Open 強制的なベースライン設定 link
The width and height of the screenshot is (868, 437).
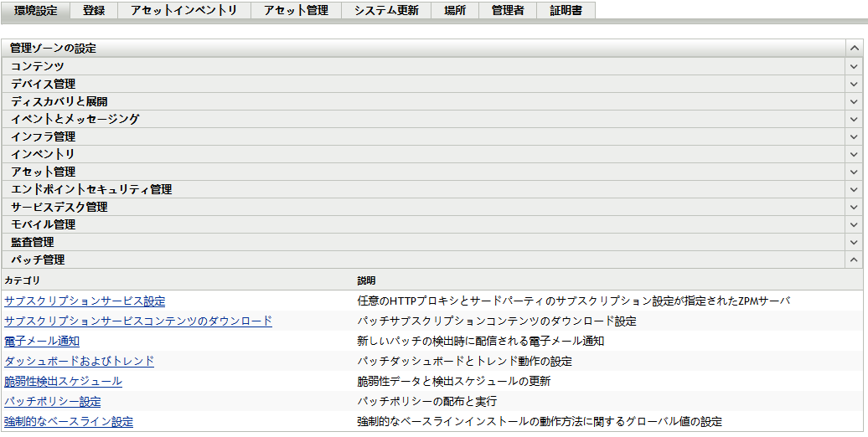(69, 421)
